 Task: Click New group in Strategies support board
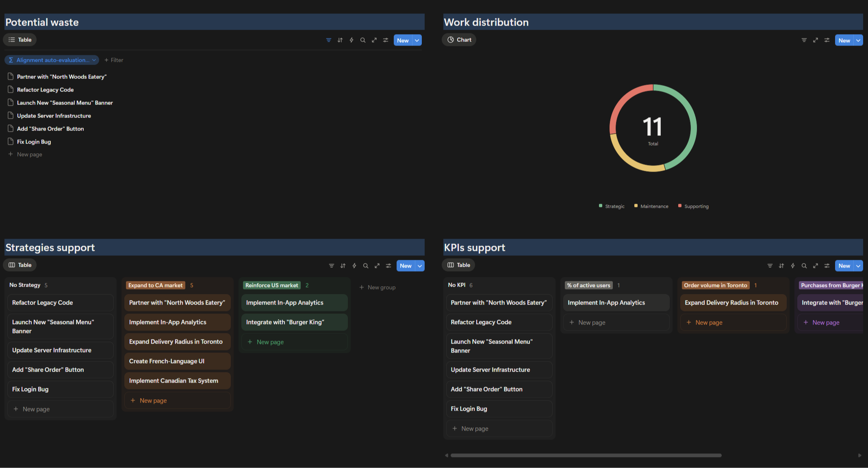click(x=377, y=287)
